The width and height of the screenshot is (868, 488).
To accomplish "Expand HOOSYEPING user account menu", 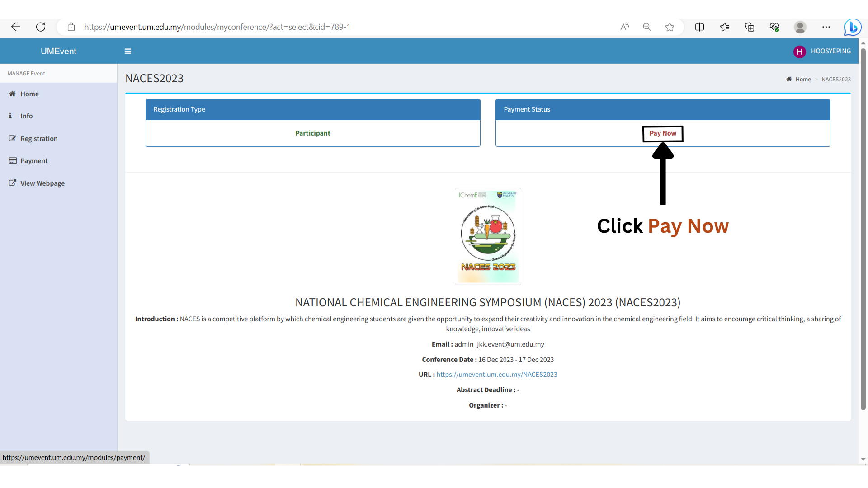I will pos(822,51).
